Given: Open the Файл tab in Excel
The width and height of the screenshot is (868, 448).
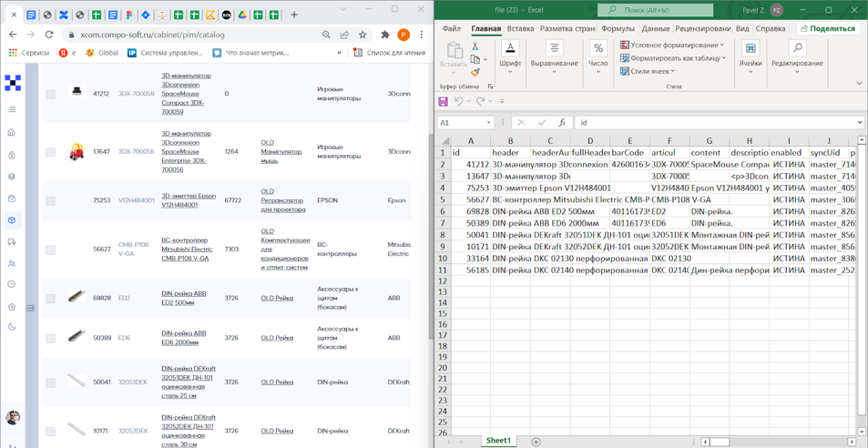Looking at the screenshot, I should 452,29.
